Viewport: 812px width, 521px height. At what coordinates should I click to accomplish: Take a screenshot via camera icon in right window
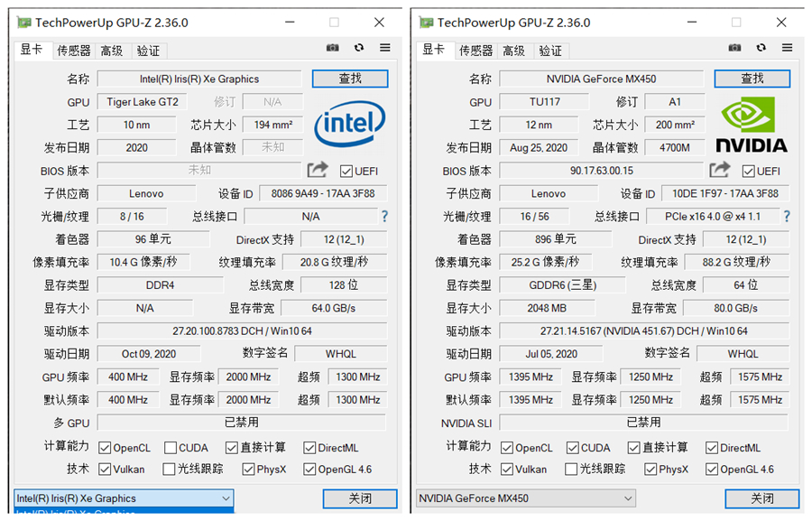(735, 48)
